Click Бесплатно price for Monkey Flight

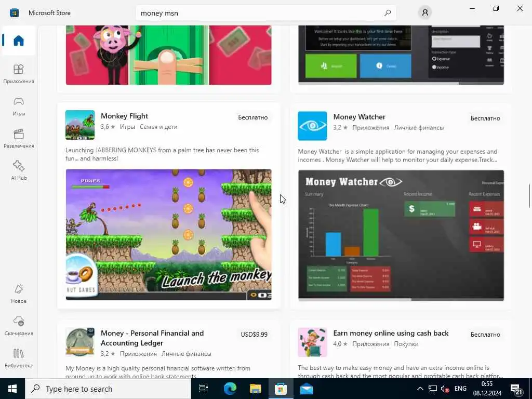click(253, 117)
